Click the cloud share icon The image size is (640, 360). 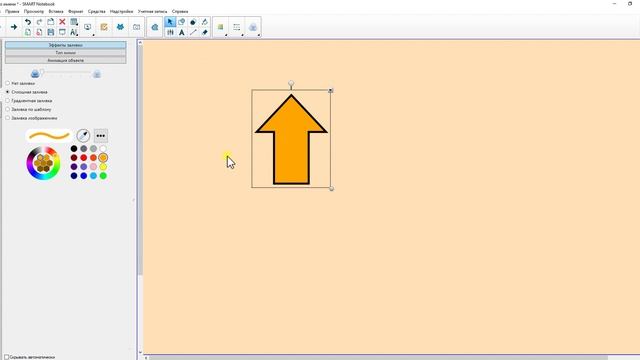click(155, 27)
